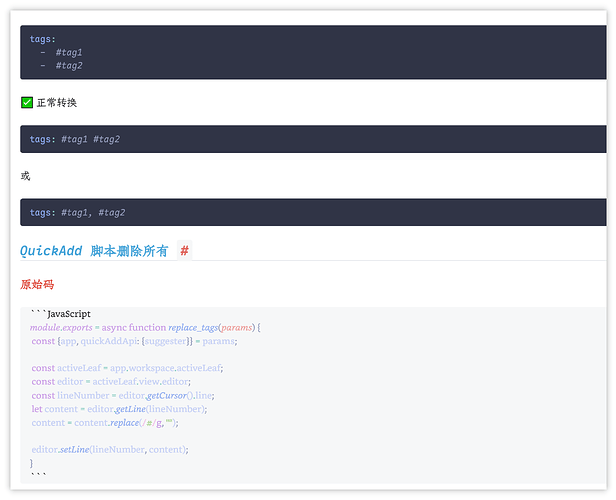The width and height of the screenshot is (616, 500).
Task: Click the 'const lineNumber' code line
Action: (123, 395)
